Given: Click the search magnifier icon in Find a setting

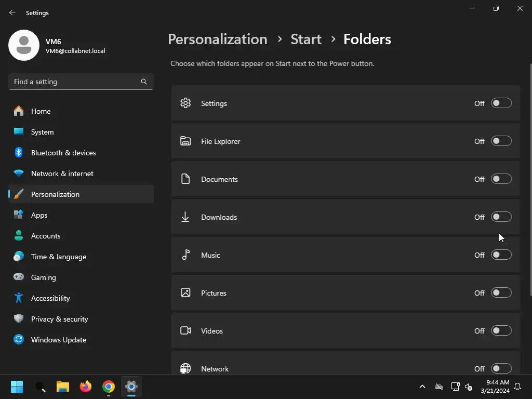Looking at the screenshot, I should pyautogui.click(x=144, y=82).
